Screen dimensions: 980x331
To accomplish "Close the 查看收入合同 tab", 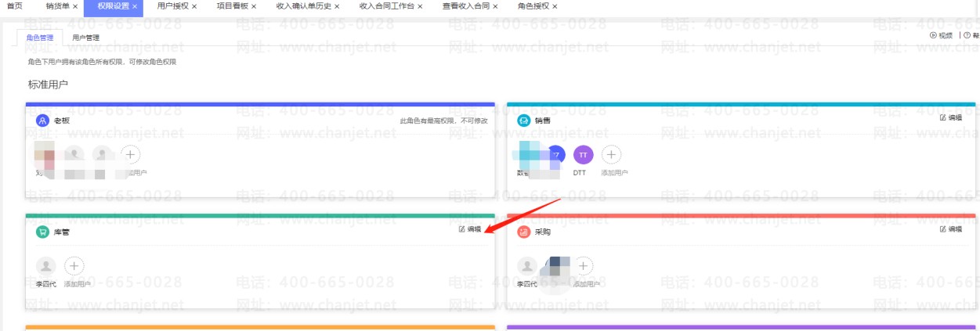I will tap(496, 6).
